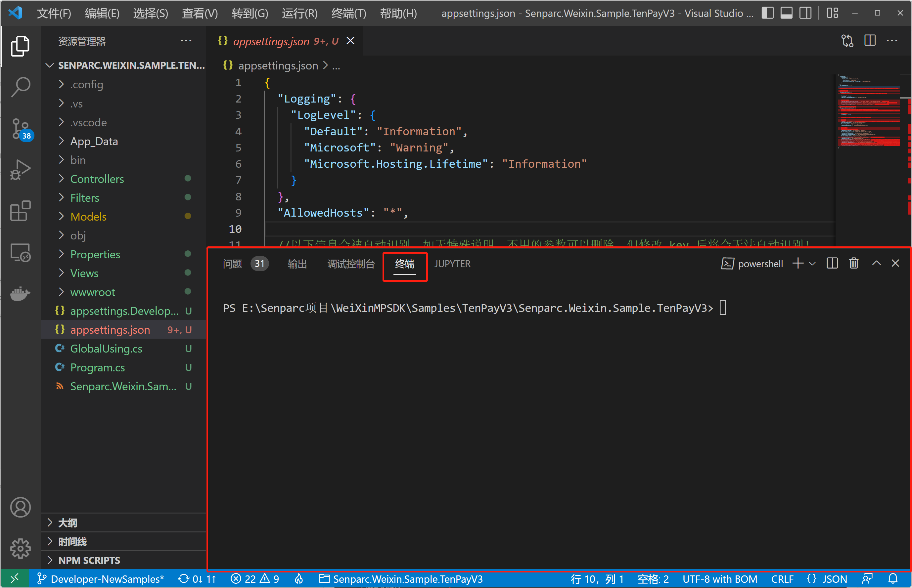Click UTF-8 with BOM encoding selector

[720, 579]
